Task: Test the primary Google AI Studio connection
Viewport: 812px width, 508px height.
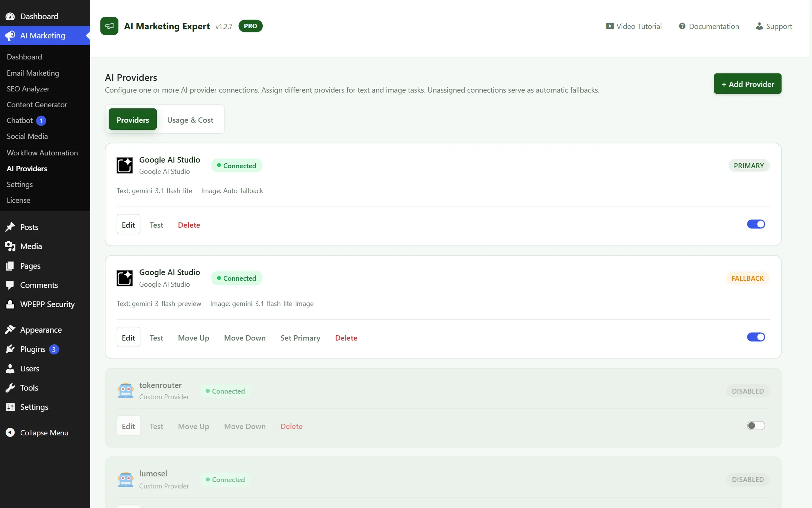Action: [x=156, y=225]
